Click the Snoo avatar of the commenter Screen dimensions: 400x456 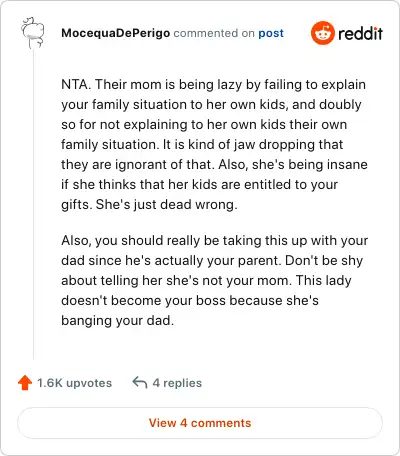[x=33, y=33]
